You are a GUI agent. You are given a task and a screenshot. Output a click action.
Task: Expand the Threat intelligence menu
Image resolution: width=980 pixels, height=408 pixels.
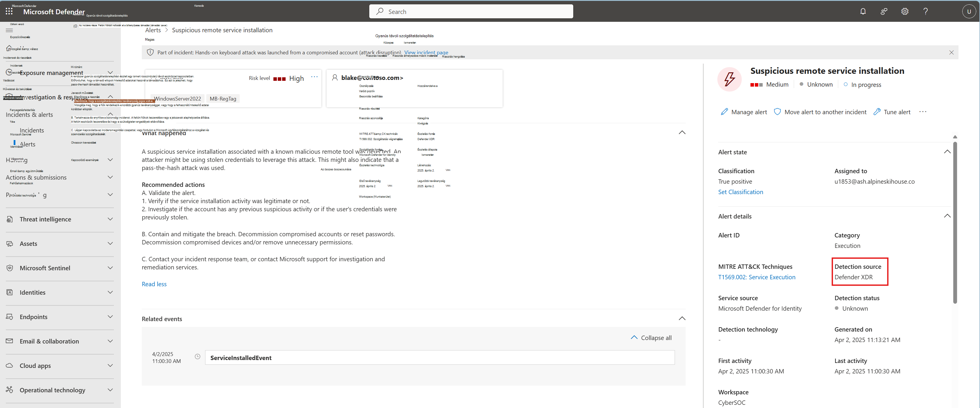click(60, 219)
